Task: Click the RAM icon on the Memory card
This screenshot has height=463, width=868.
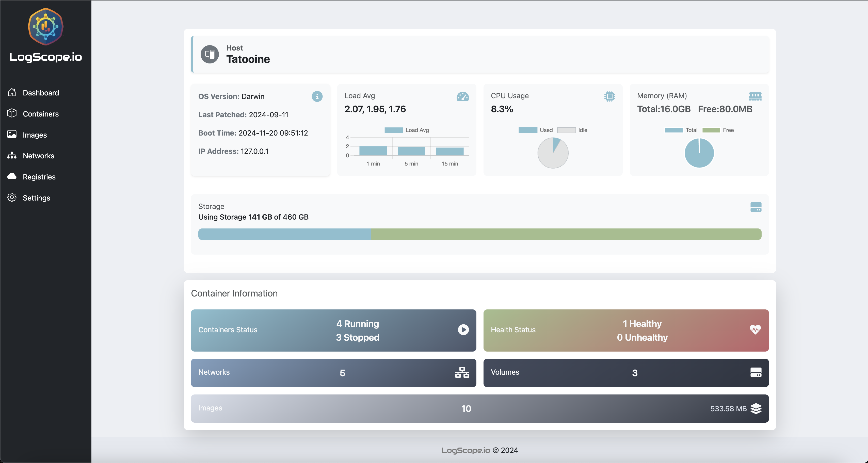Action: (756, 96)
